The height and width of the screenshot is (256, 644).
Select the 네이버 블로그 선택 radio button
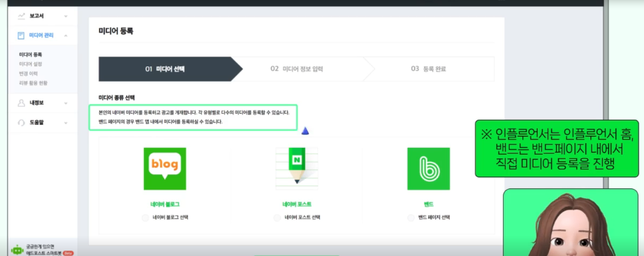coord(145,218)
